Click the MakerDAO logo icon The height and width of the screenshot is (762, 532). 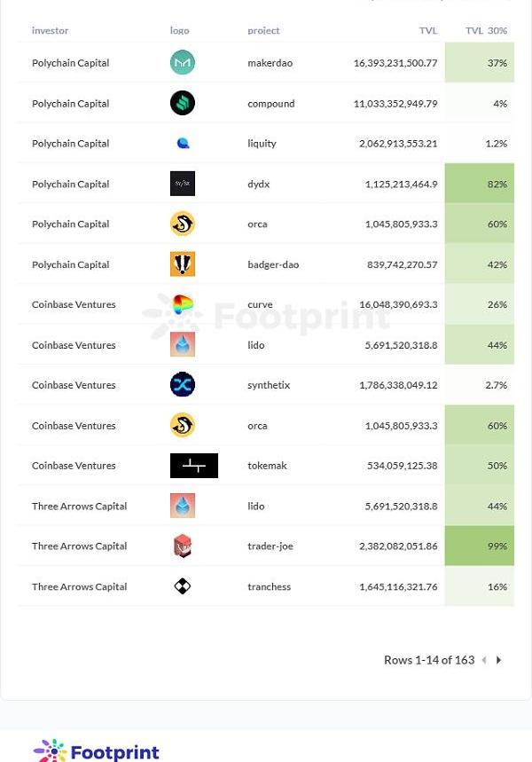point(183,63)
